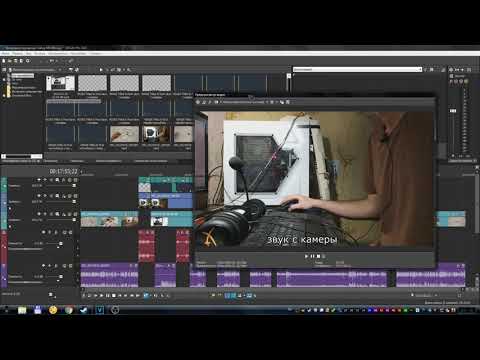Image resolution: width=480 pixels, height=360 pixels.
Task: Open Vegas Pro icon in taskbar
Action: (x=99, y=310)
